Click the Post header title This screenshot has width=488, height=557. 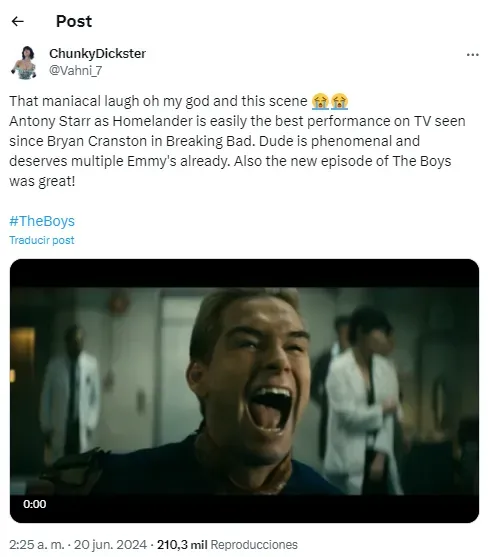coord(74,21)
